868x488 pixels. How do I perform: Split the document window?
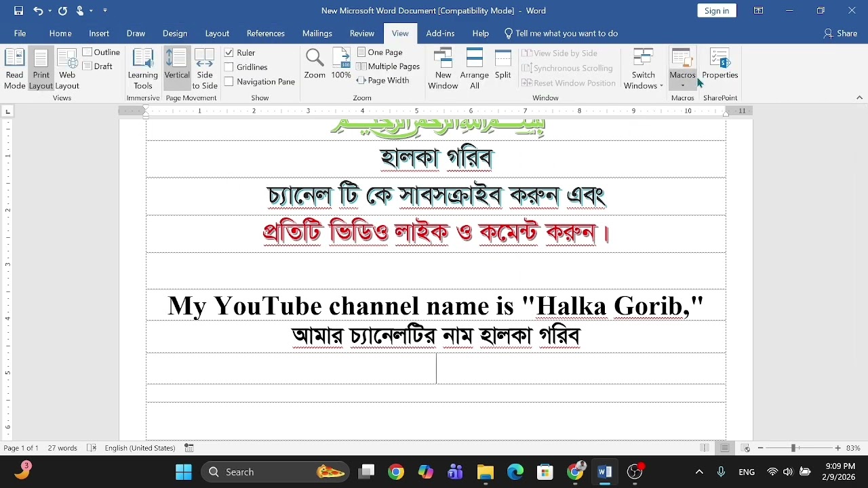tap(503, 64)
